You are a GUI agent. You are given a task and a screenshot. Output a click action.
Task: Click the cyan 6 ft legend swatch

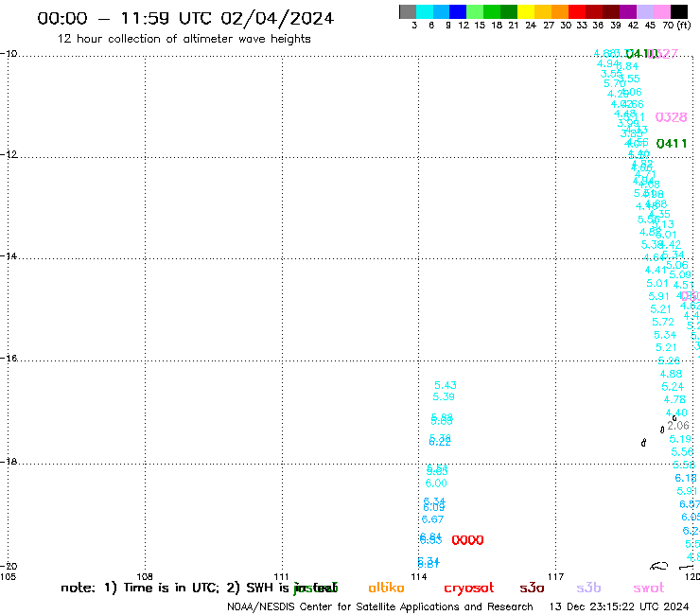pyautogui.click(x=425, y=11)
